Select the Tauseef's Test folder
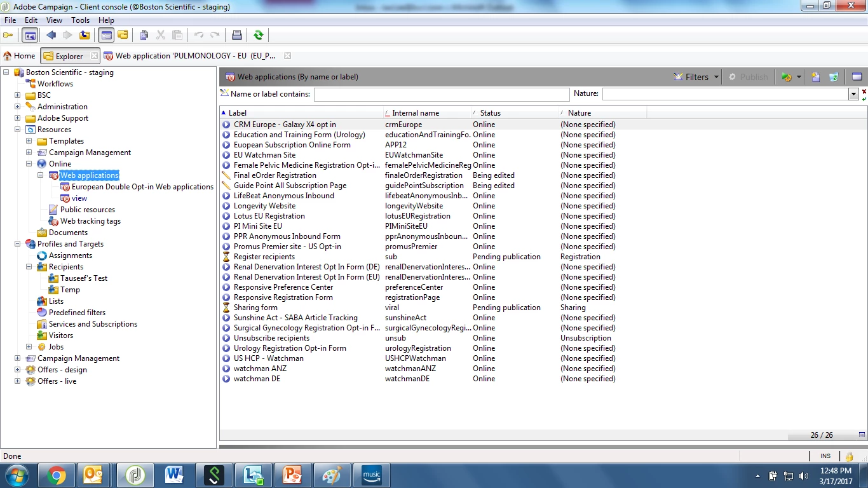 tap(84, 278)
